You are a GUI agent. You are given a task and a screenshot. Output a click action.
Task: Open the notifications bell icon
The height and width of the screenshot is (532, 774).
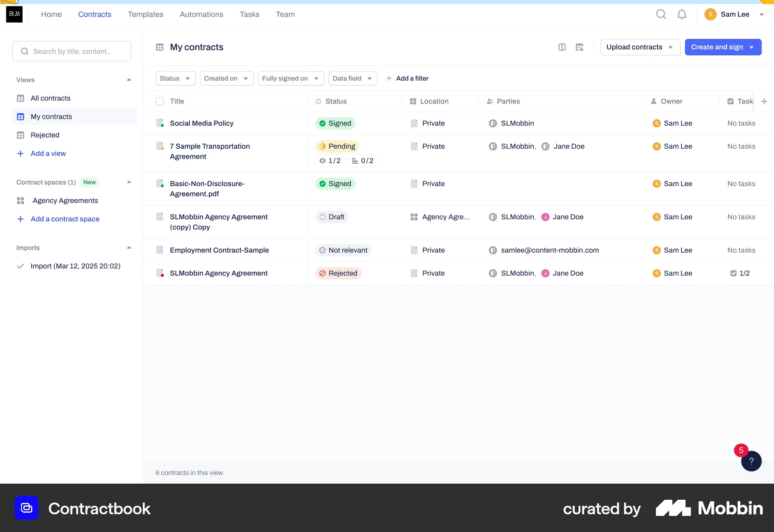coord(682,14)
